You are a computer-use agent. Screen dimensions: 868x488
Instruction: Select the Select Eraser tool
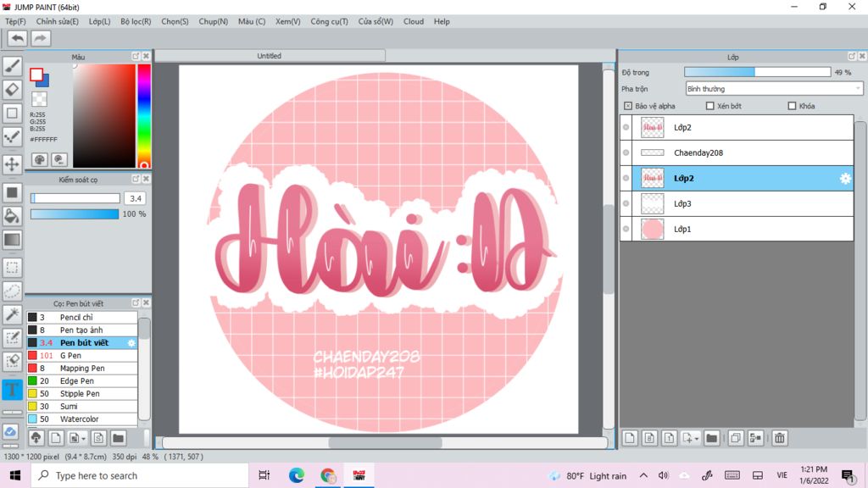pyautogui.click(x=12, y=361)
